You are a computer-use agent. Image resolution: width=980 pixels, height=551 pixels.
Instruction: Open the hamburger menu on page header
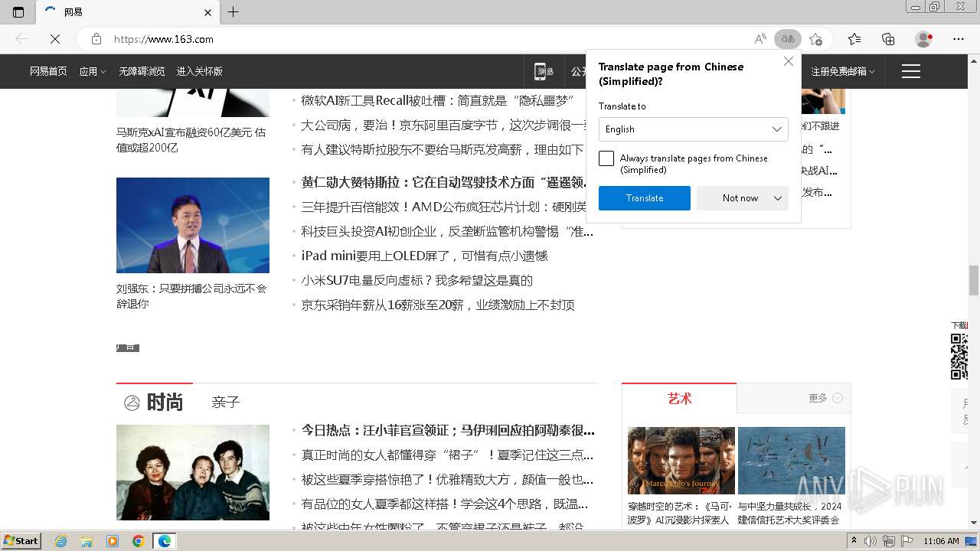[x=911, y=71]
